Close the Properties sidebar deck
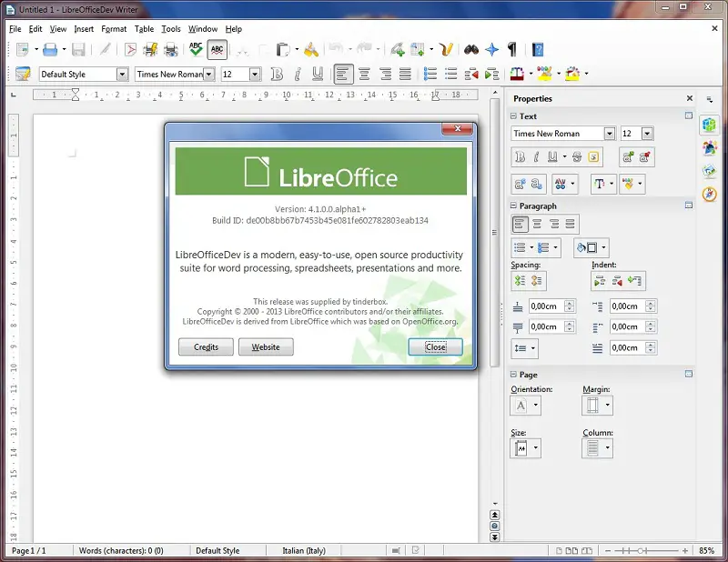 tap(690, 98)
